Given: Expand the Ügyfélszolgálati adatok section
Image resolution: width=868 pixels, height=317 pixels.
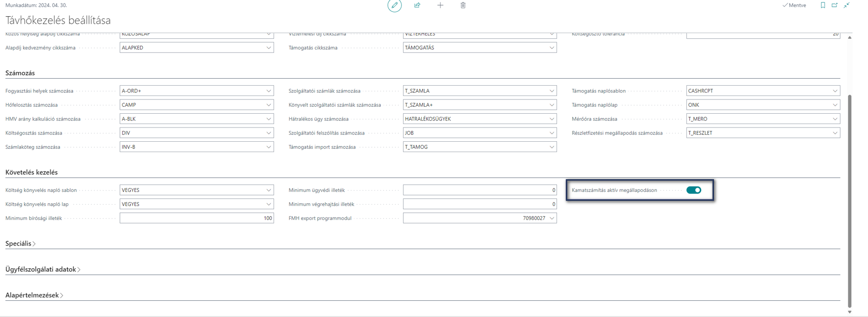Looking at the screenshot, I should click(43, 269).
